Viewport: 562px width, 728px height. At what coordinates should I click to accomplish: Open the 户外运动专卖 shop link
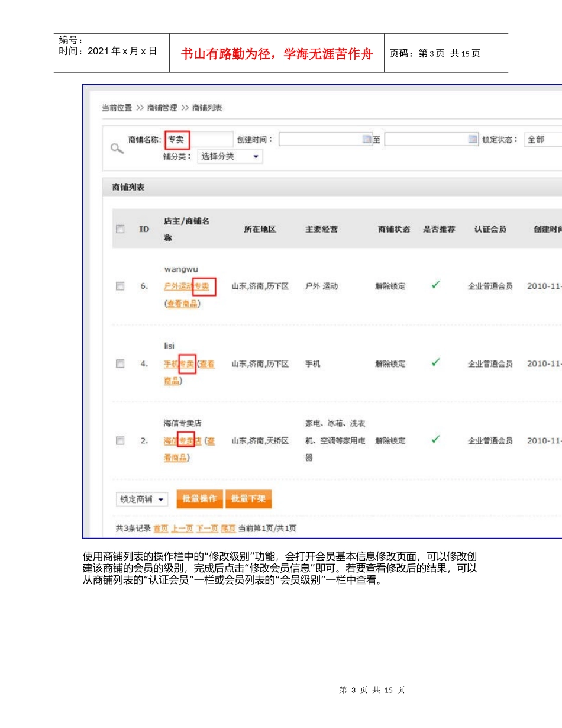[x=186, y=286]
